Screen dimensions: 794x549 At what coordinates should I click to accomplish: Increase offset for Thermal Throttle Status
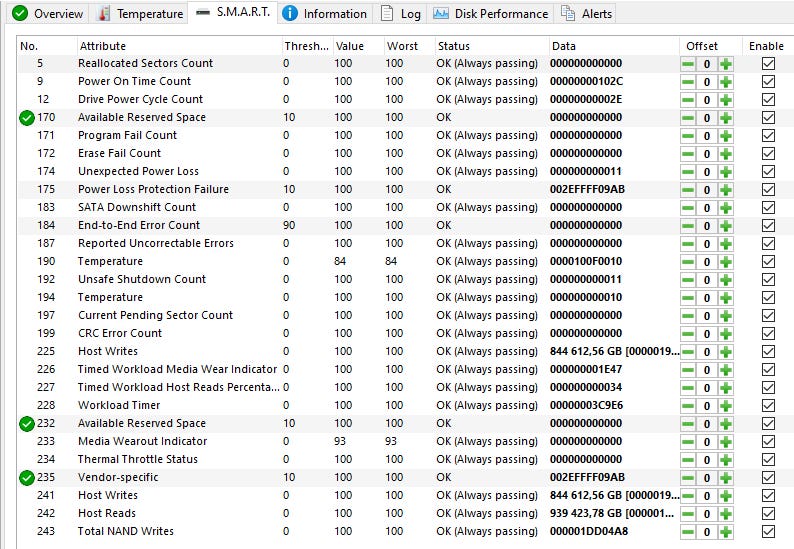tap(726, 460)
